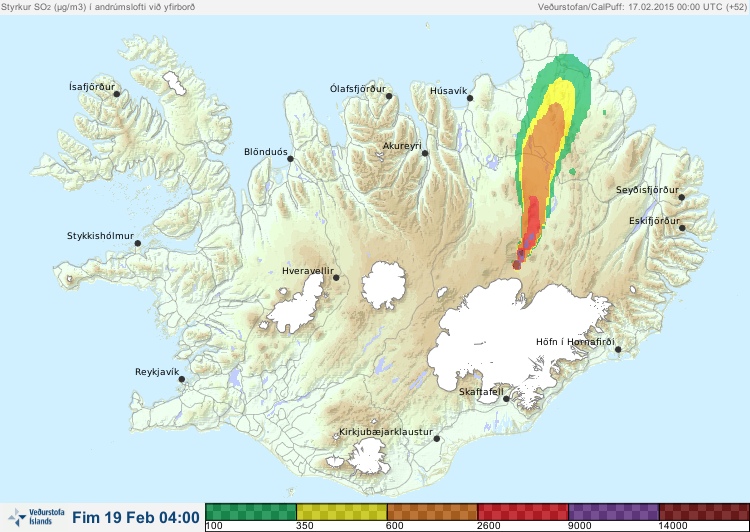The image size is (750, 532).
Task: Click the legend value '14000'
Action: 673,526
